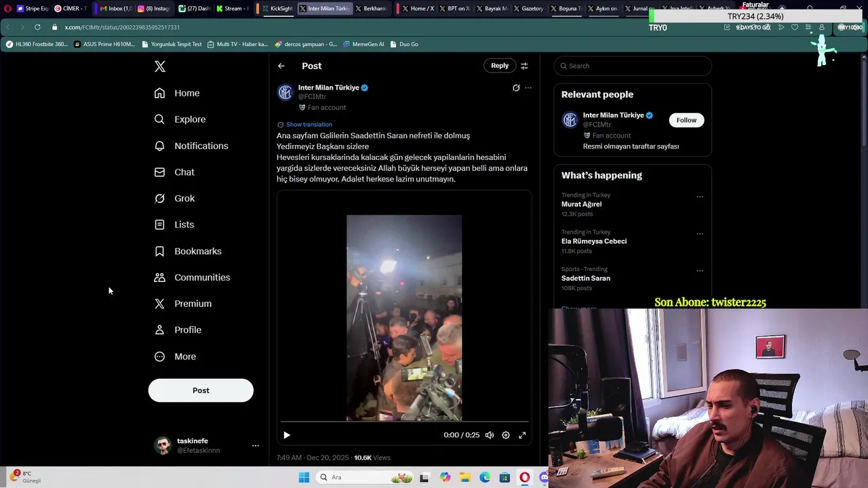
Task: Switch to the Instagram browser tab
Action: [x=153, y=9]
